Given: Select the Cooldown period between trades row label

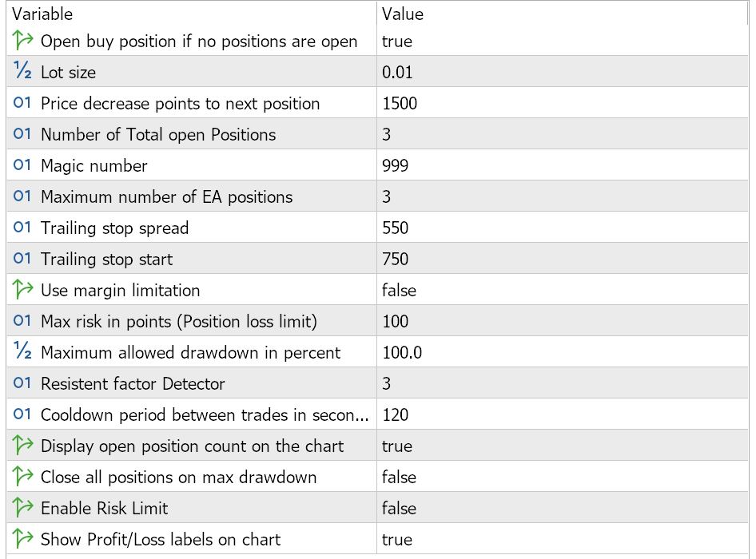Looking at the screenshot, I should [x=205, y=414].
